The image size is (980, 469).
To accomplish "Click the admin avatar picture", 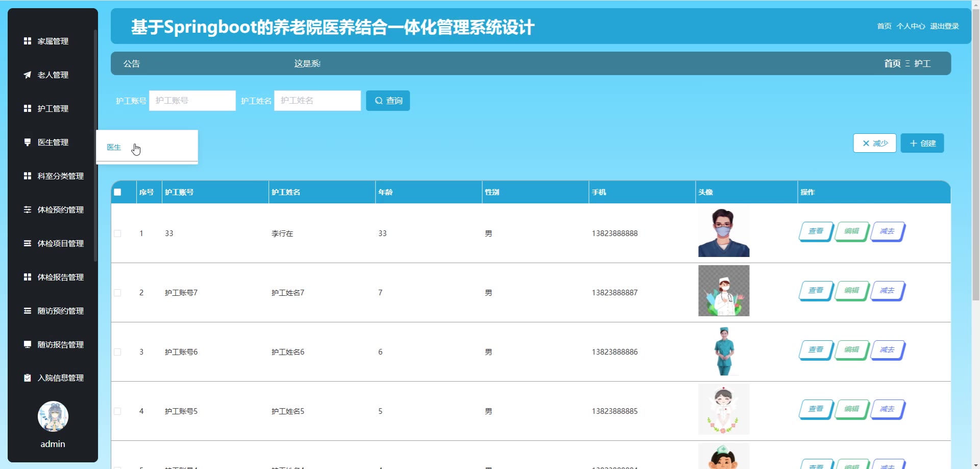I will (x=53, y=416).
